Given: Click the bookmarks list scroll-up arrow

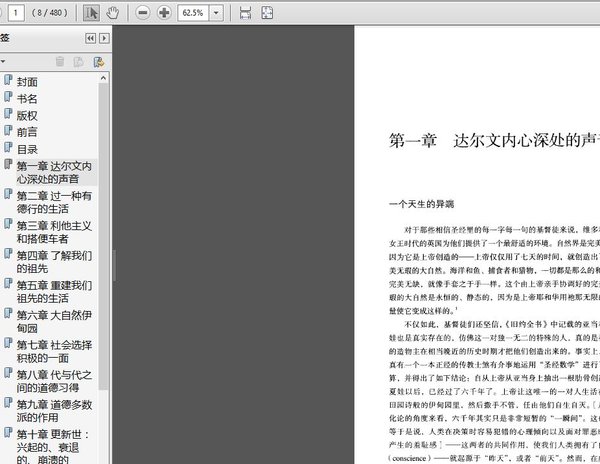Looking at the screenshot, I should click(x=103, y=78).
